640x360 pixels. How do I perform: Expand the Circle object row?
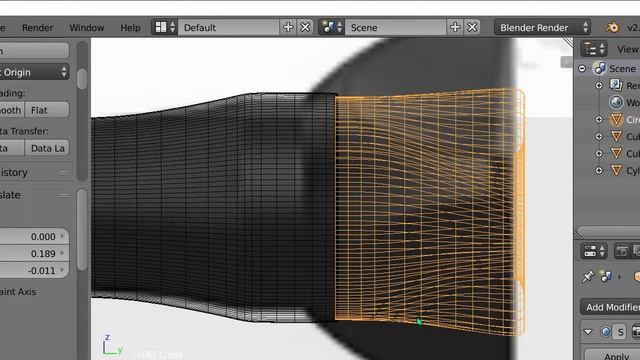599,119
